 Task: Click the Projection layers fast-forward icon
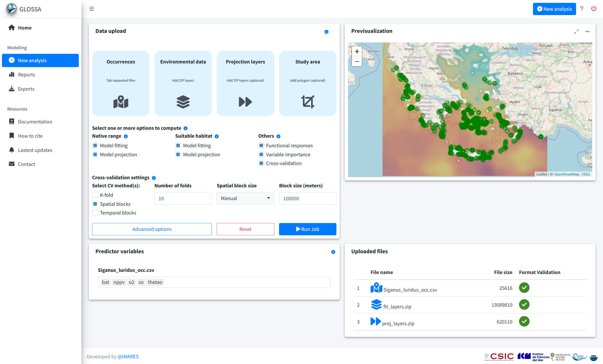tap(245, 102)
